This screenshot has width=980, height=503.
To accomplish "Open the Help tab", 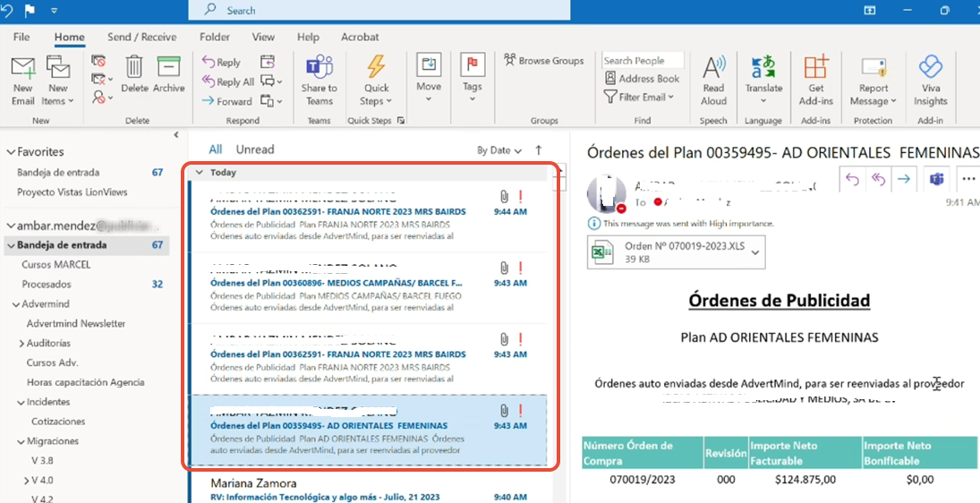I will (x=308, y=37).
